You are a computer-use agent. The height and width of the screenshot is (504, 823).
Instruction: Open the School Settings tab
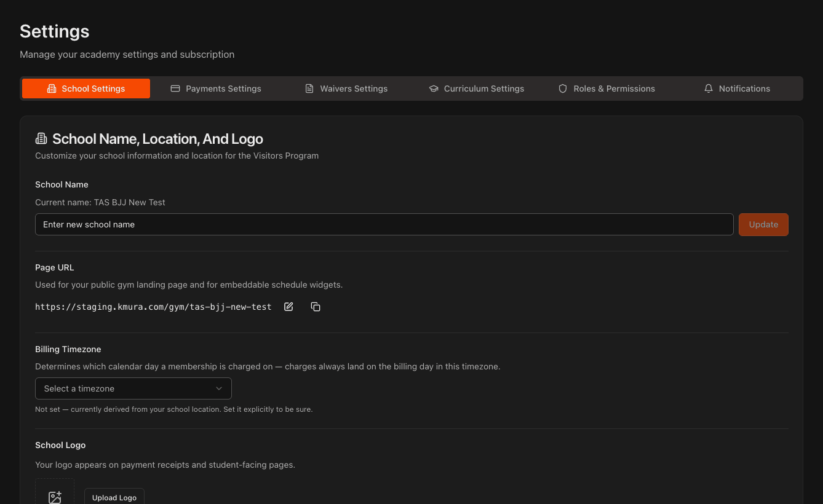pyautogui.click(x=86, y=89)
